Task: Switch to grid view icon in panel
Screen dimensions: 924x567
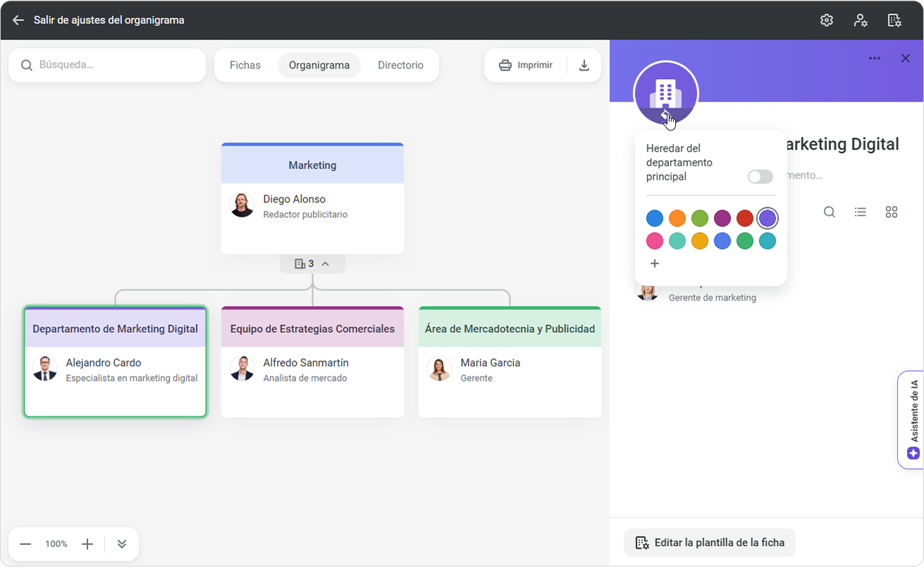Action: point(892,212)
